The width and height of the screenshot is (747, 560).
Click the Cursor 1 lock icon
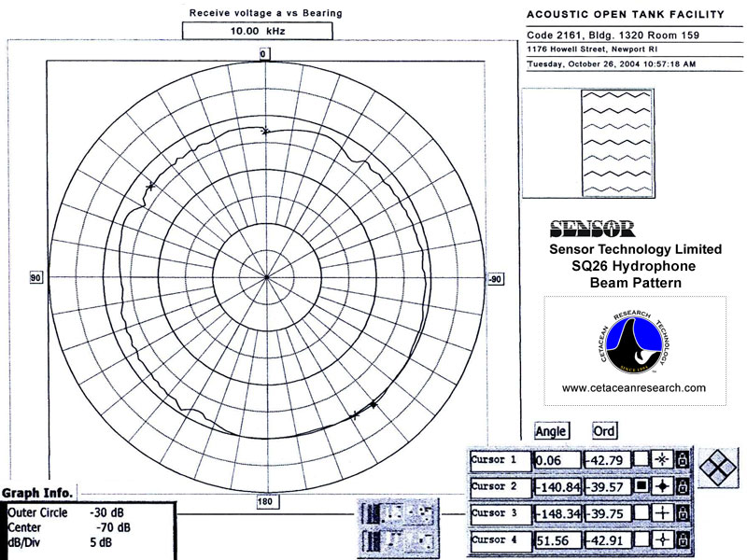(x=683, y=460)
